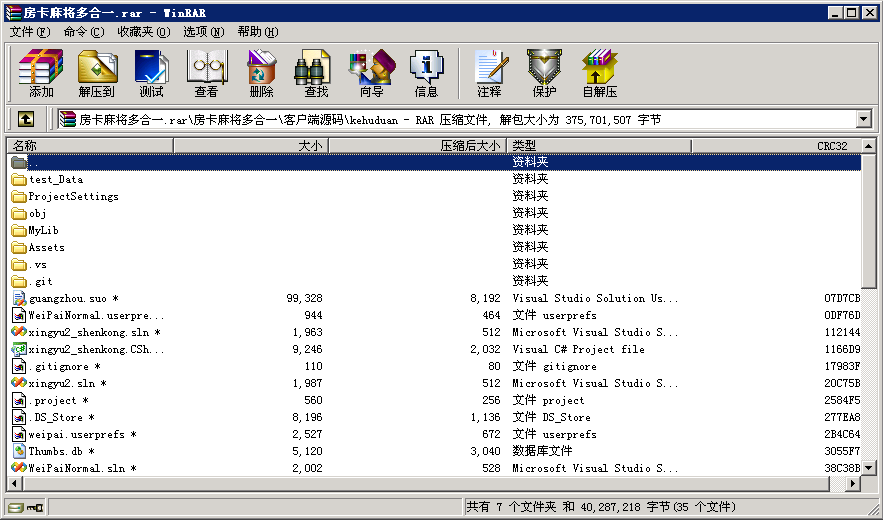This screenshot has width=883, height=520.
Task: Click the 解压到 (Extract To) icon
Action: click(97, 73)
